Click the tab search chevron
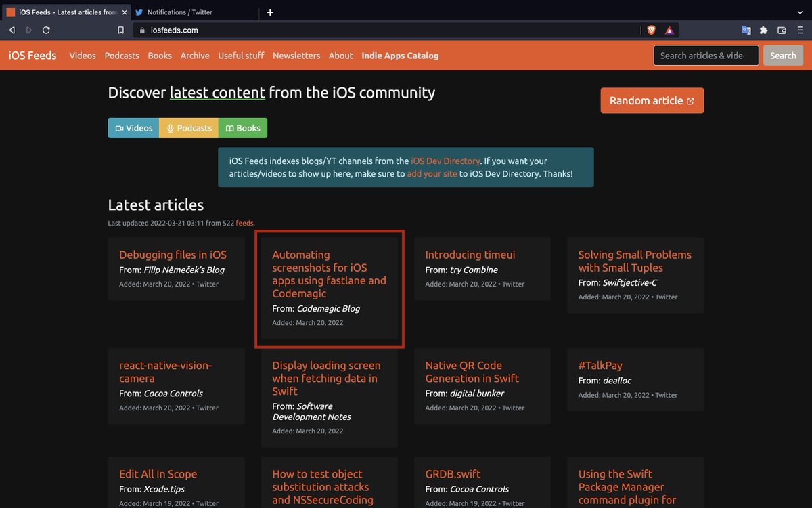Image resolution: width=812 pixels, height=508 pixels. point(800,12)
